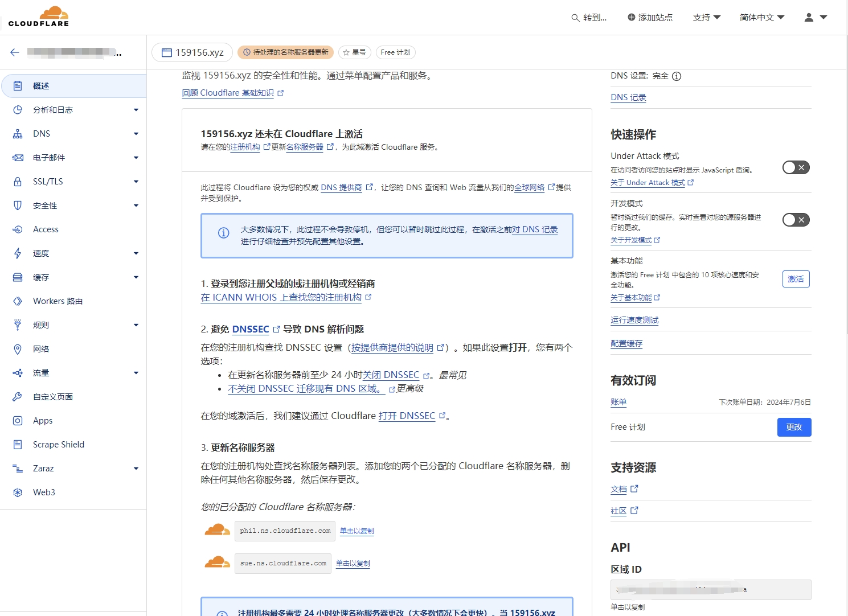Toggle the Under Attack 模式 switch
Image resolution: width=848 pixels, height=616 pixels.
(x=796, y=167)
